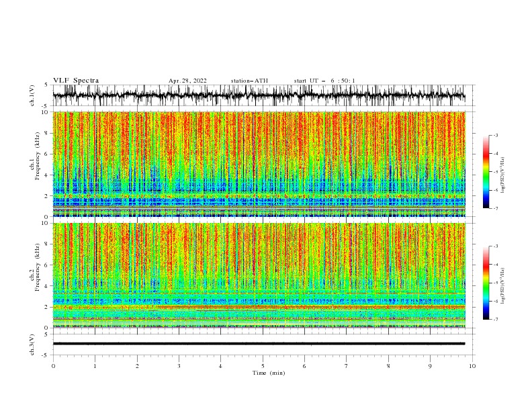
Task: Click the '-5' tick of ch.3(V) axis
Action: point(46,355)
